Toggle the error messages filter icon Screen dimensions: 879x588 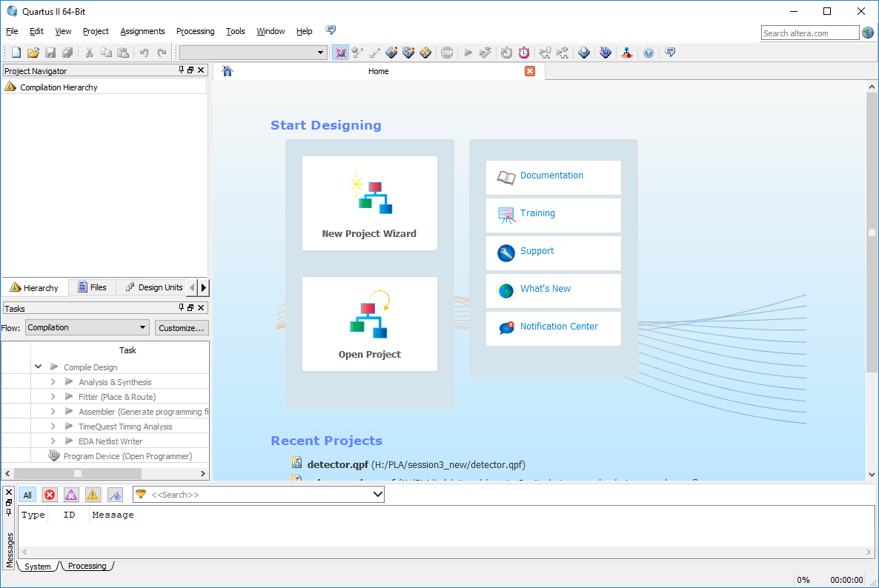(x=50, y=495)
